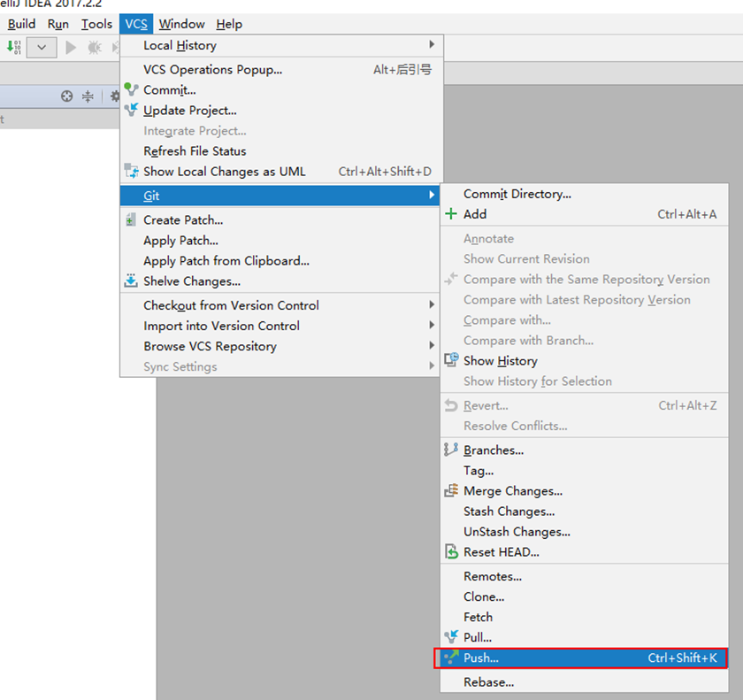Select UnStash Changes...

point(585,532)
